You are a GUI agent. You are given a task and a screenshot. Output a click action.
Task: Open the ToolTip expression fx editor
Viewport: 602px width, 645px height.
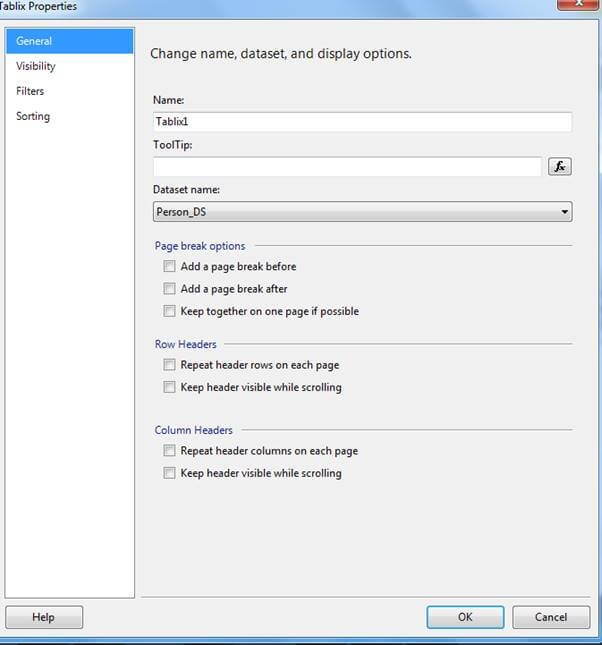[x=560, y=167]
